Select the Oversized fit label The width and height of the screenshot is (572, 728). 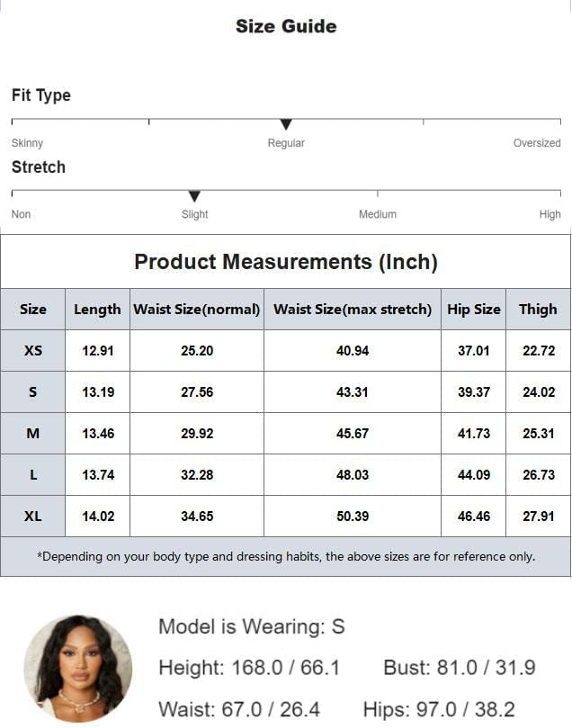click(x=536, y=143)
